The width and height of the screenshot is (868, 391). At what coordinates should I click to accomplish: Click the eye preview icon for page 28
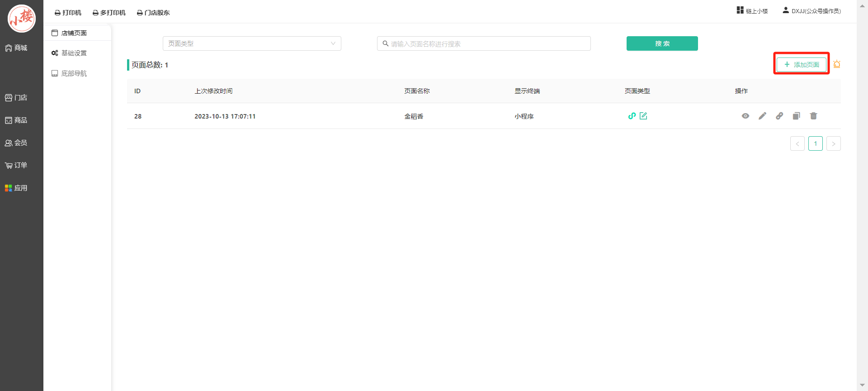click(745, 116)
